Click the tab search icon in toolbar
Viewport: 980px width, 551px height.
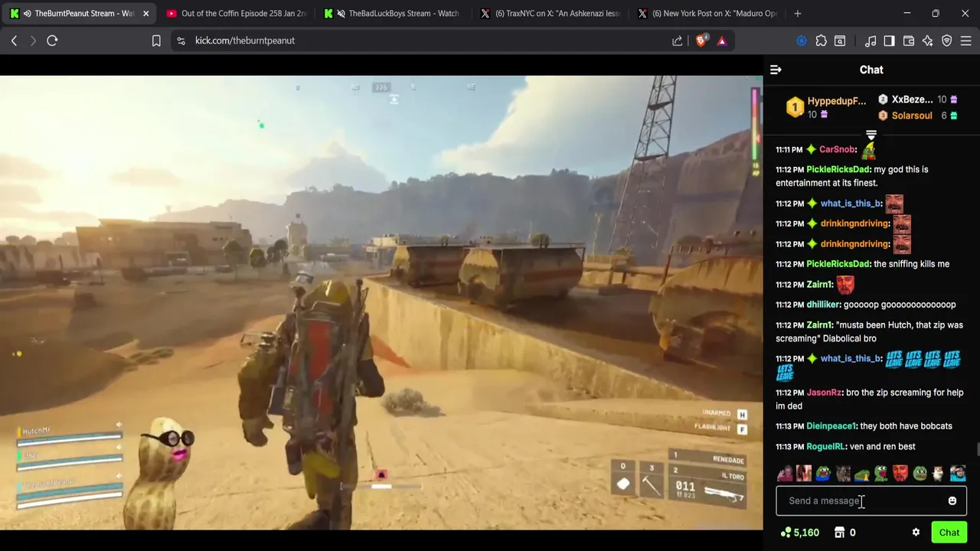click(x=840, y=41)
